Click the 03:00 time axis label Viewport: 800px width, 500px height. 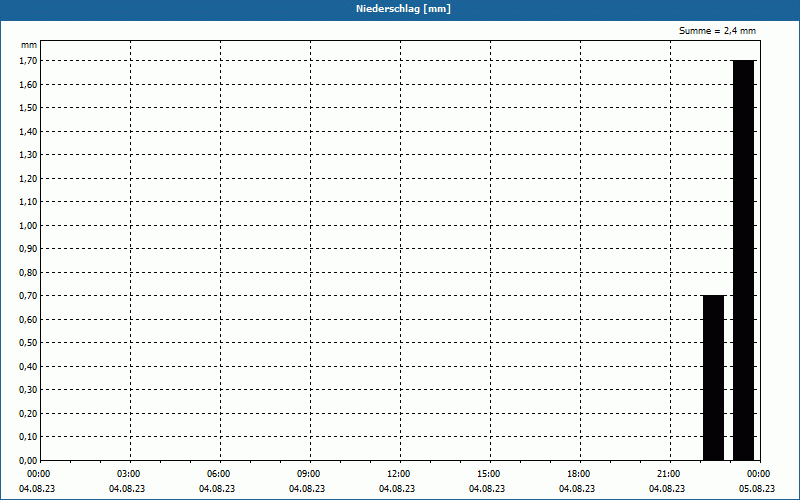coord(128,474)
